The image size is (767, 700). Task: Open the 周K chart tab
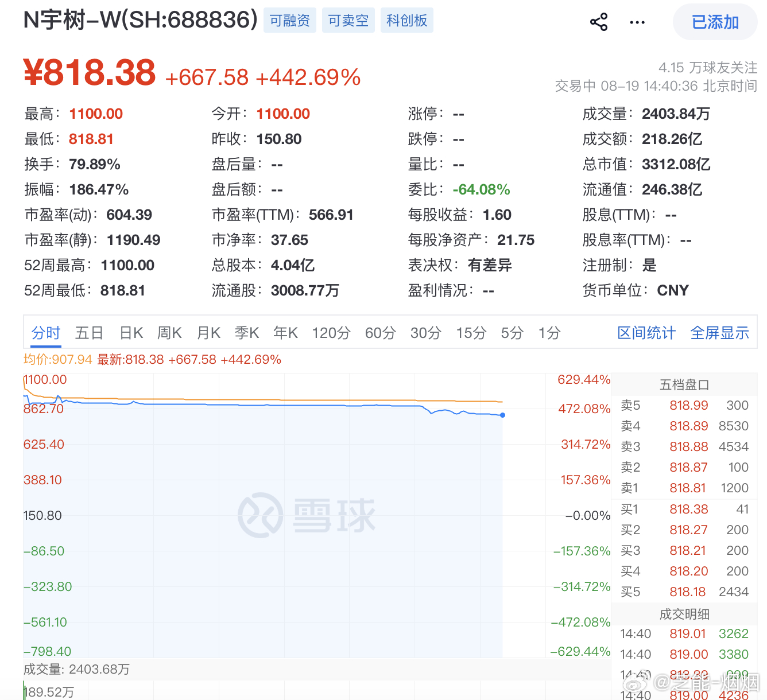(x=169, y=333)
